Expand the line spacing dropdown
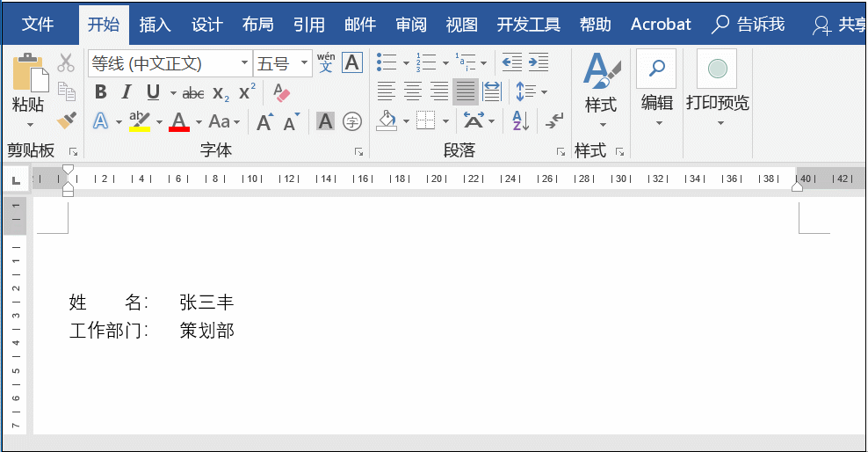This screenshot has height=452, width=868. click(x=544, y=92)
